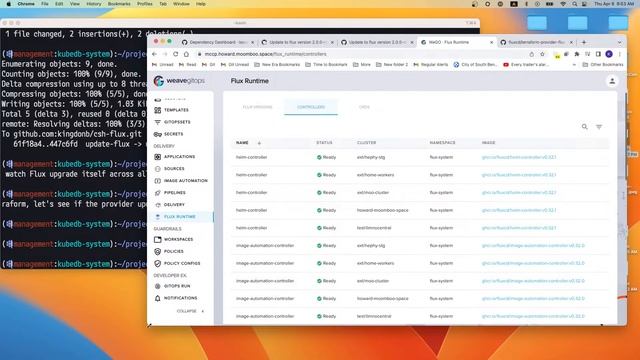
Task: Open New Era Bookmarks folder
Action: (277, 64)
